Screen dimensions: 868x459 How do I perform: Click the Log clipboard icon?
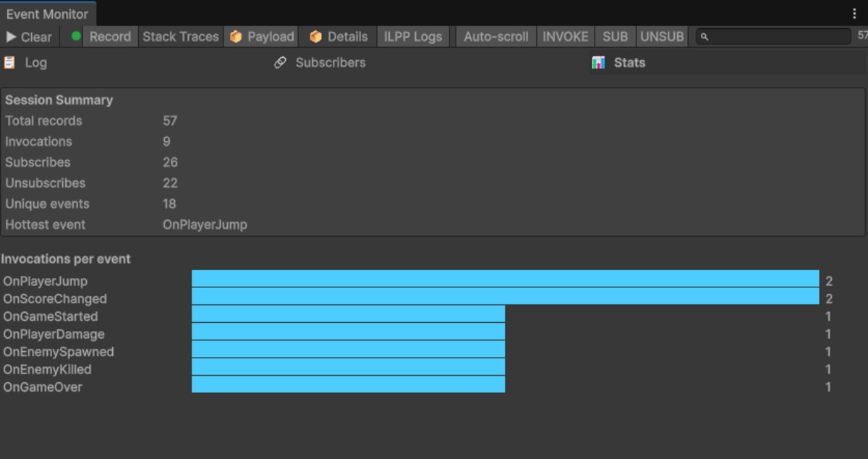pos(9,62)
